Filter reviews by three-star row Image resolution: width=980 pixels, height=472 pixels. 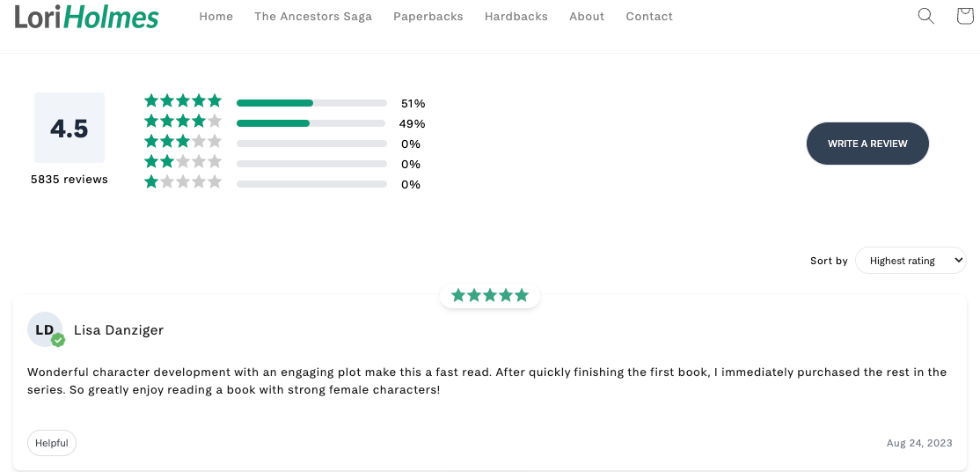pyautogui.click(x=284, y=144)
